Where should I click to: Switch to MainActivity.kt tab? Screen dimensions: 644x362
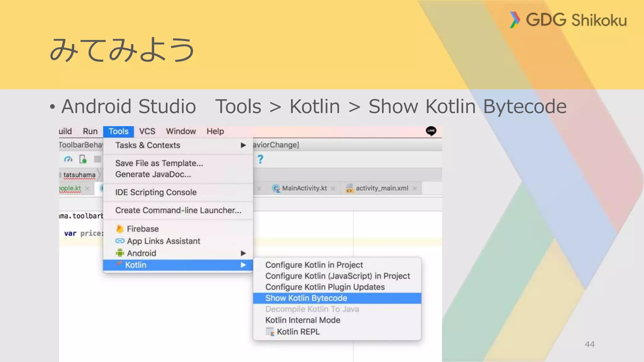click(x=304, y=188)
